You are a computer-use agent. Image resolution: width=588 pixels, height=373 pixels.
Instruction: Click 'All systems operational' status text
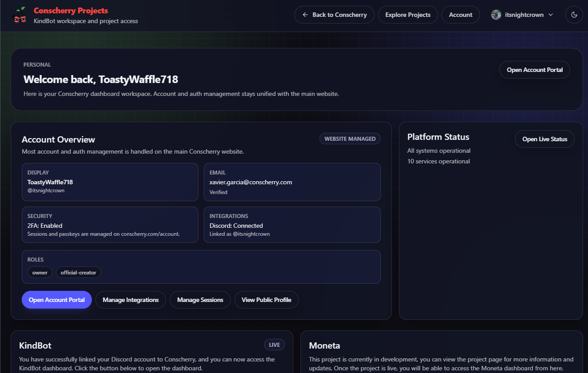(439, 151)
